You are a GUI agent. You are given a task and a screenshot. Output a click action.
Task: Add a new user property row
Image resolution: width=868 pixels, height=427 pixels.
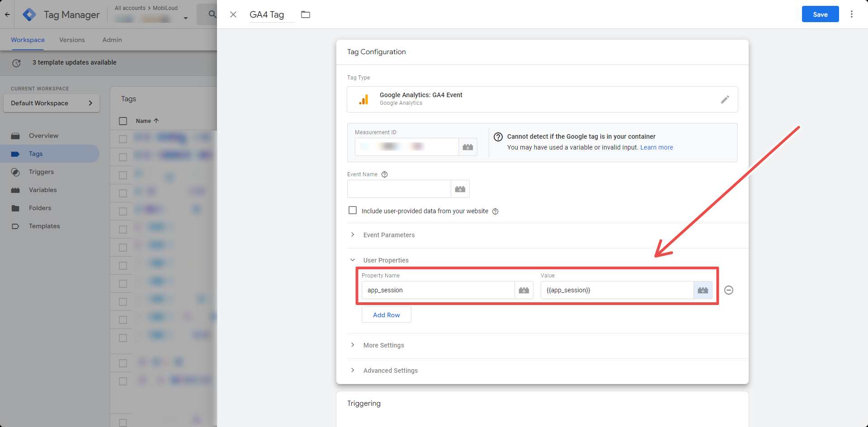click(387, 315)
